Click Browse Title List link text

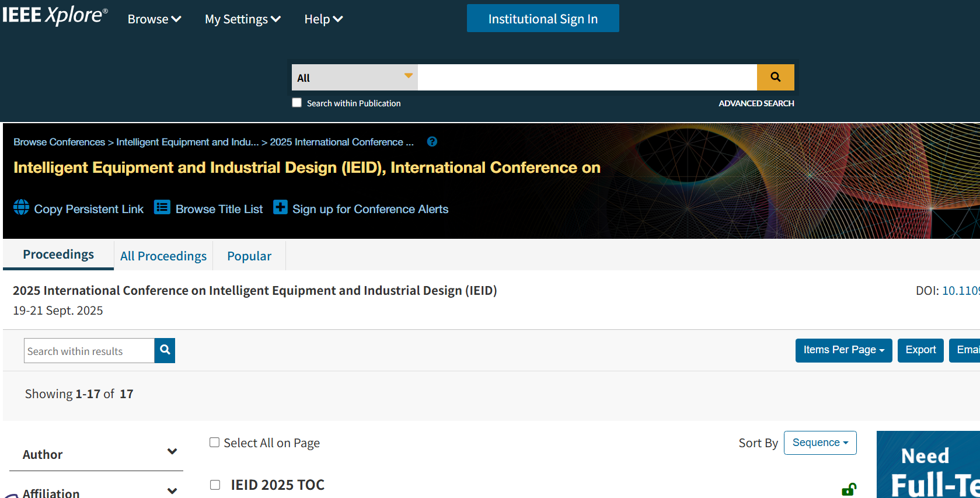click(x=219, y=209)
